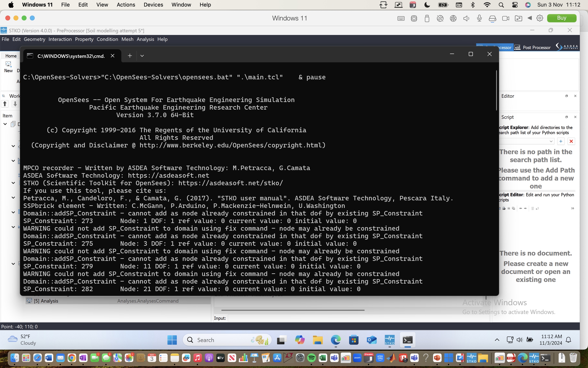Collapse top-level tree item beside document stack icon
The height and width of the screenshot is (368, 588).
5,124
